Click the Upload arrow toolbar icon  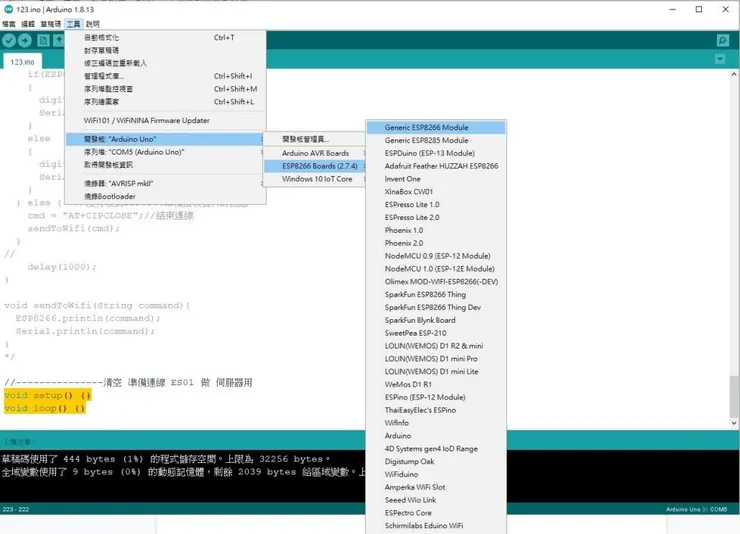(x=25, y=41)
